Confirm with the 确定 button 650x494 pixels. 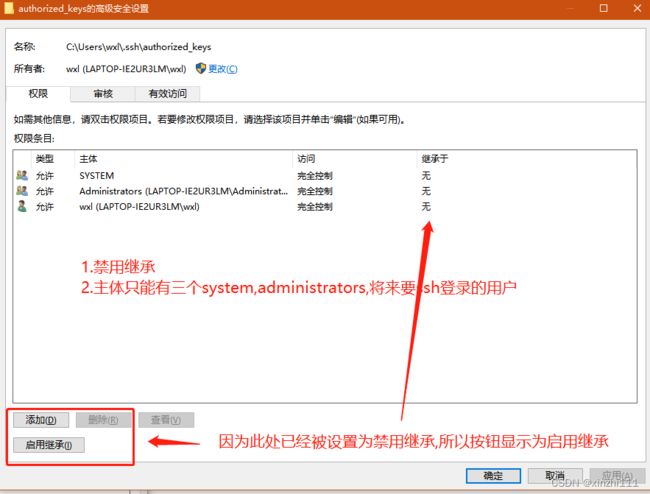(x=493, y=476)
